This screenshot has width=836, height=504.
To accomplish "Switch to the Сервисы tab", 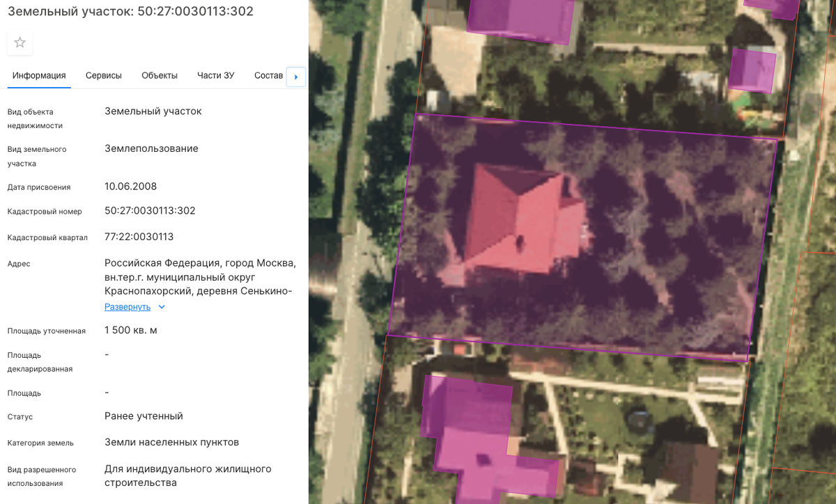I will coord(104,76).
